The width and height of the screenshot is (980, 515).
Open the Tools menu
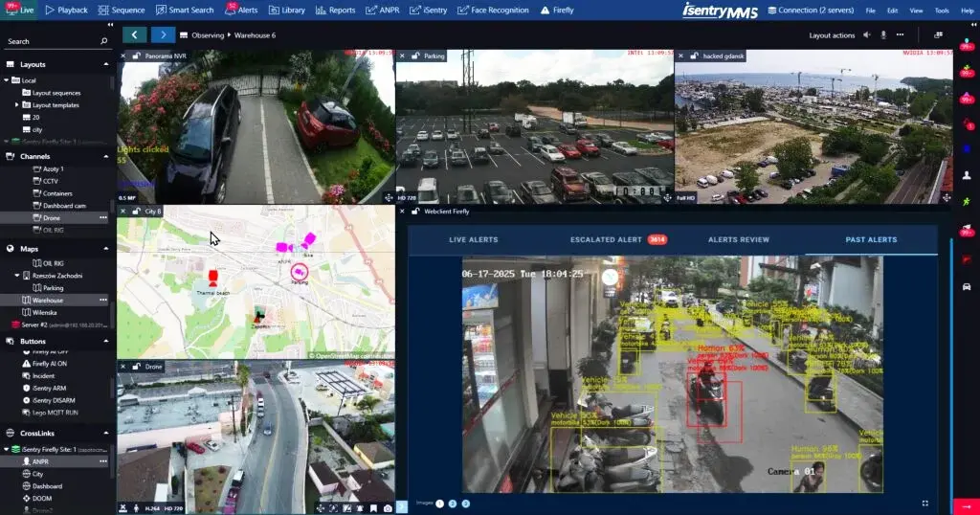click(942, 10)
